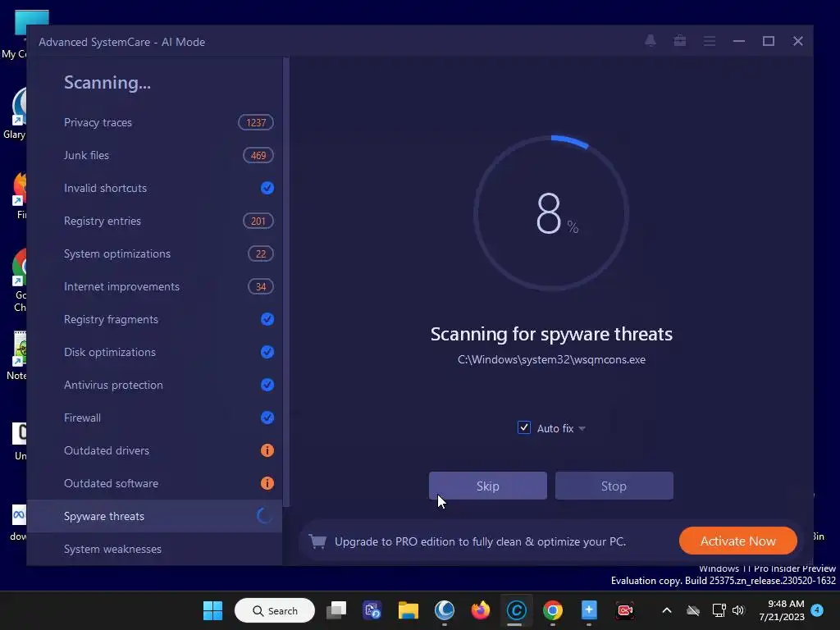840x630 pixels.
Task: Click the OneDrive cloud icon in system tray
Action: [693, 610]
